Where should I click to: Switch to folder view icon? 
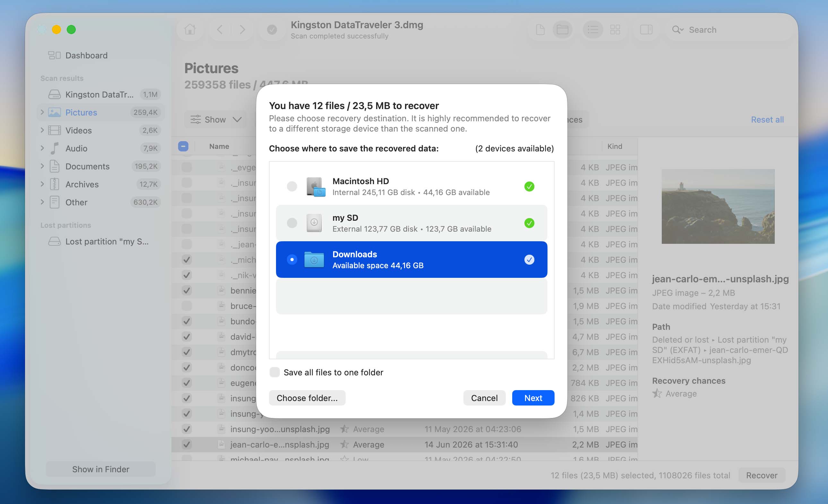point(562,30)
